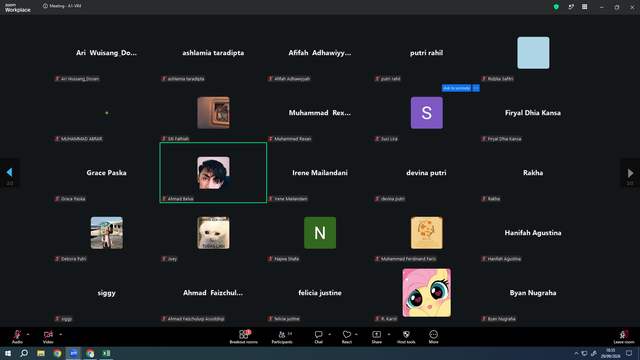The height and width of the screenshot is (360, 640).
Task: Open the Windows Start menu
Action: [8, 353]
